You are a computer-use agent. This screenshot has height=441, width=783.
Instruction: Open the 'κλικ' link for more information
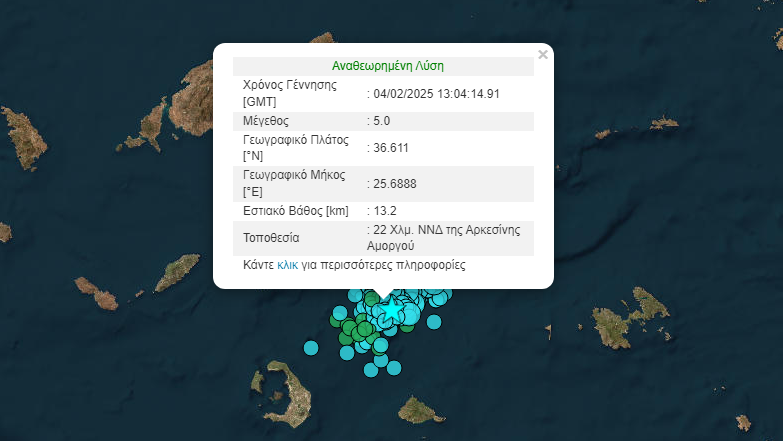(x=287, y=266)
